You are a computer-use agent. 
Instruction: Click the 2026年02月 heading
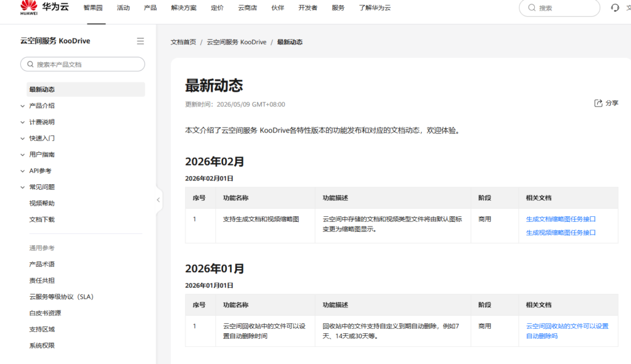(214, 162)
